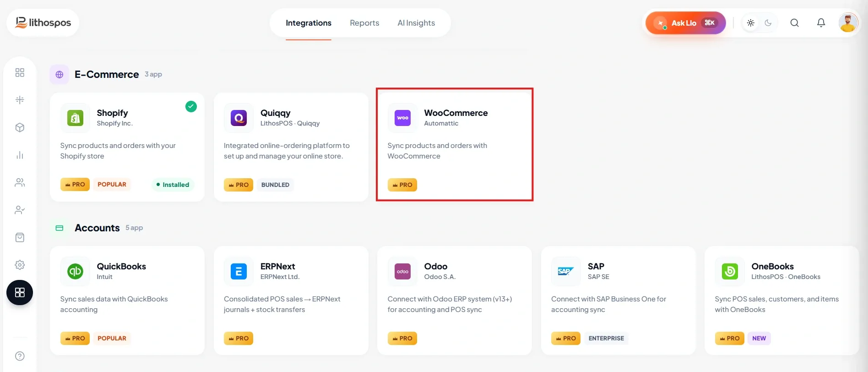Click 'Sync sales data with QuickBooks' description
Screen dimensions: 868x372
coord(114,304)
